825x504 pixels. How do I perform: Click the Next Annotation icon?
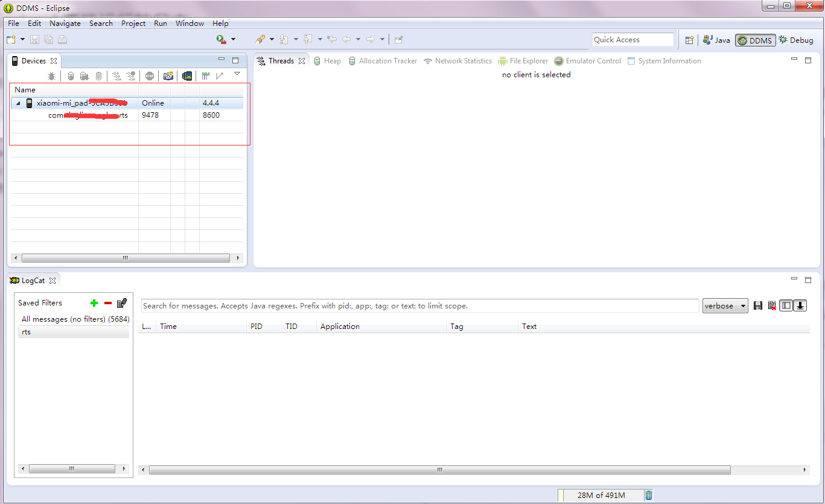coord(284,39)
